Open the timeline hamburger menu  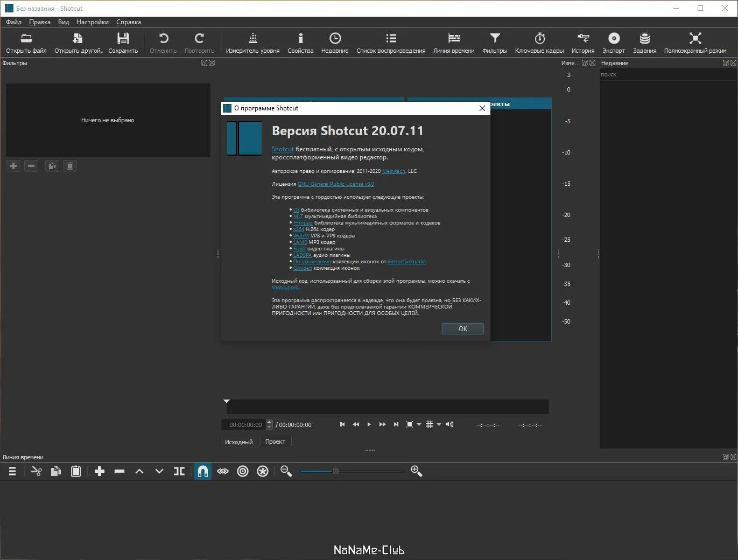point(12,471)
